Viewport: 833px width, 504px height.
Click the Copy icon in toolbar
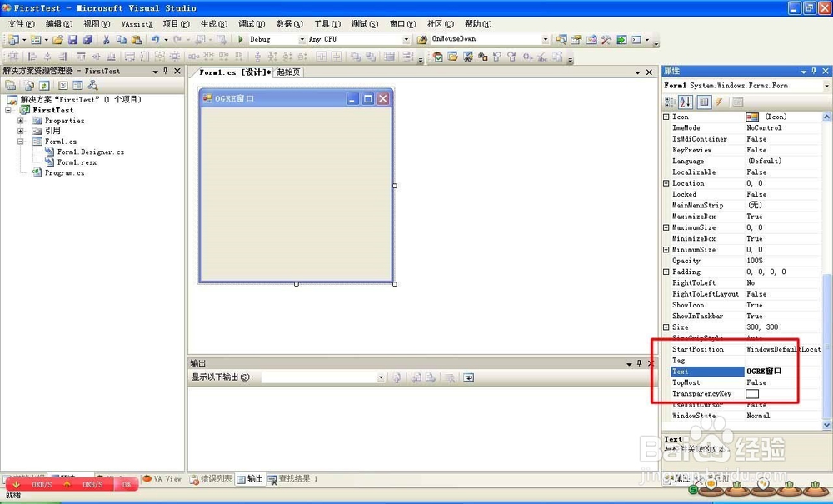(121, 40)
